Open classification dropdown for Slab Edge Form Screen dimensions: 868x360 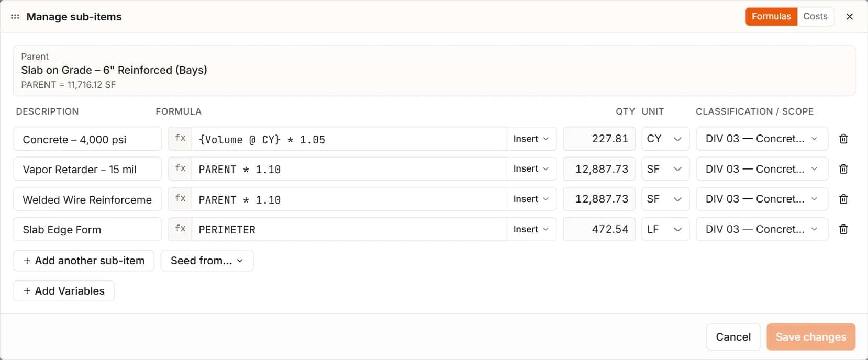762,229
